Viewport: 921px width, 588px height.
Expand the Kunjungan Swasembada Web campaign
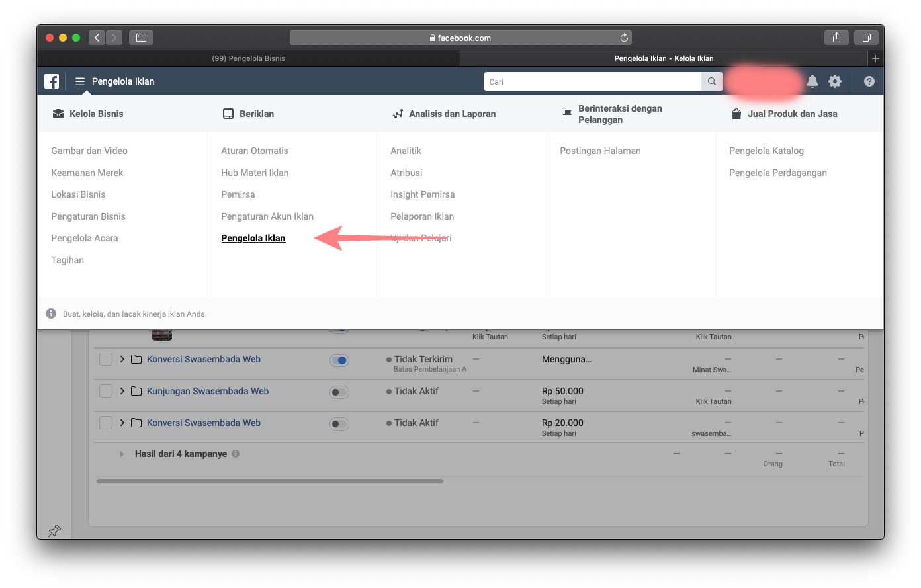coord(122,391)
